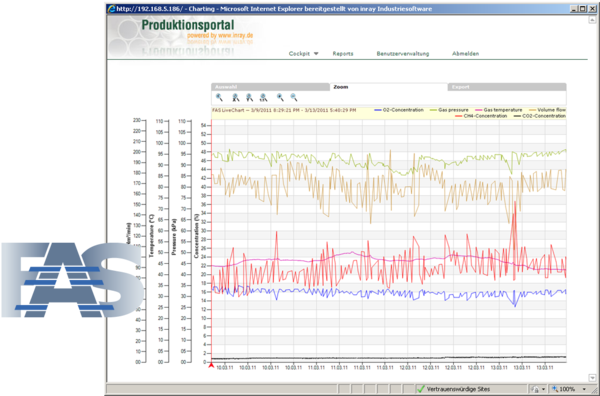Click the Pressure (kPa) axis label

174,237
